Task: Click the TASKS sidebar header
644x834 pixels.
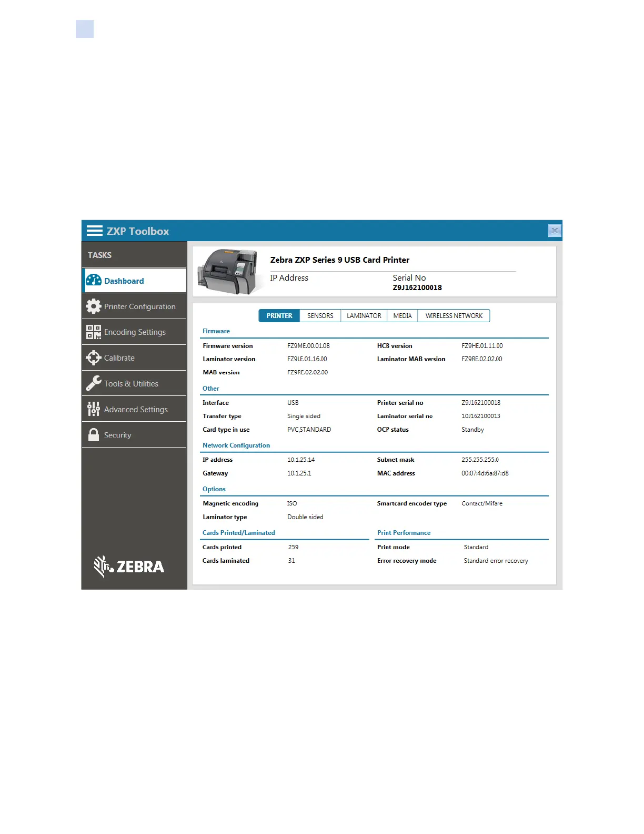Action: (x=100, y=255)
